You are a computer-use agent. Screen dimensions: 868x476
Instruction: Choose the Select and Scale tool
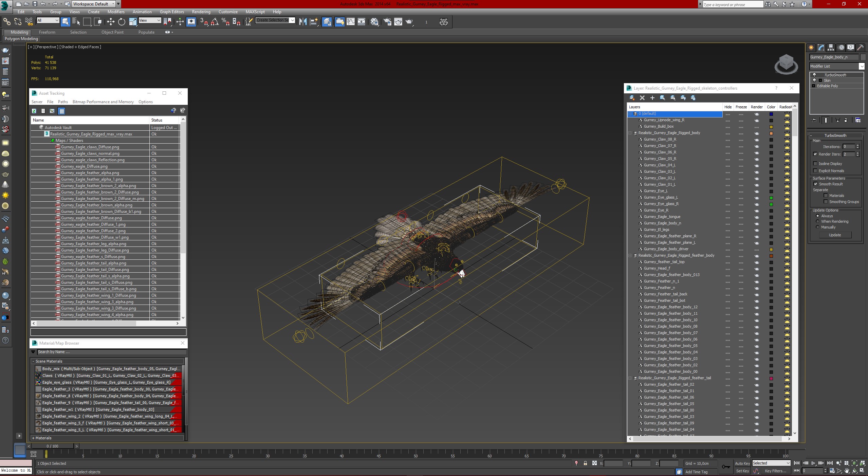[133, 22]
